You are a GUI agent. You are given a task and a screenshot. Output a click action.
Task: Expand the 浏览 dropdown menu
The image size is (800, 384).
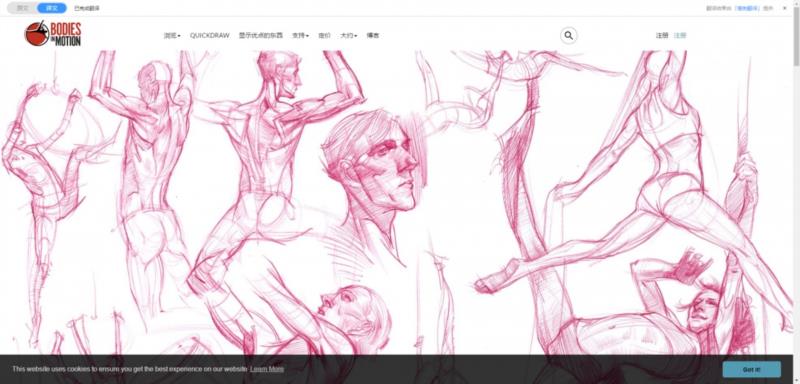coord(172,36)
